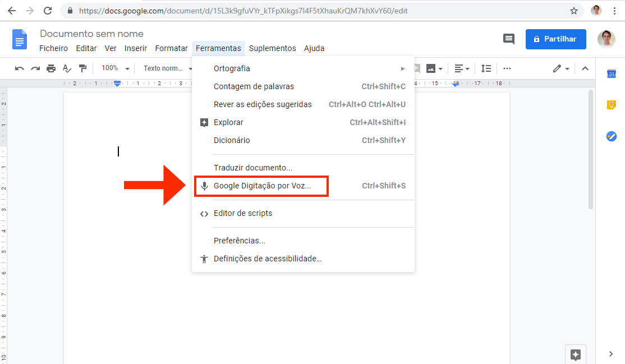
Task: Select the Paint format tool
Action: click(x=82, y=68)
